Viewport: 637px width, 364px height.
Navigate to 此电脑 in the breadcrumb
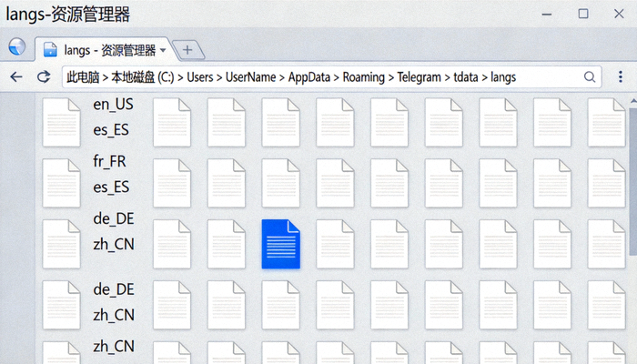[x=83, y=77]
